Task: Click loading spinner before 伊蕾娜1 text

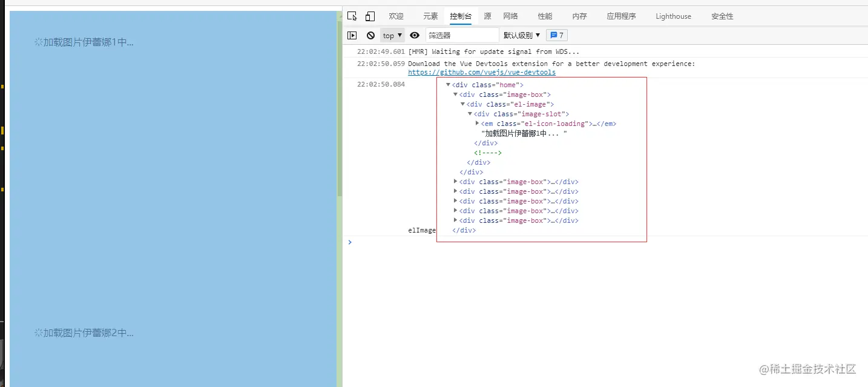Action: click(x=38, y=42)
